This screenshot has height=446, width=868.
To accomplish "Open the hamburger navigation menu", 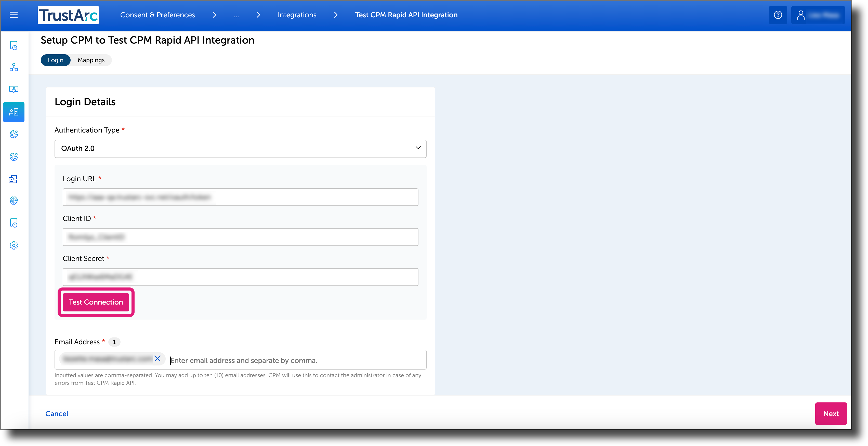I will click(x=14, y=15).
